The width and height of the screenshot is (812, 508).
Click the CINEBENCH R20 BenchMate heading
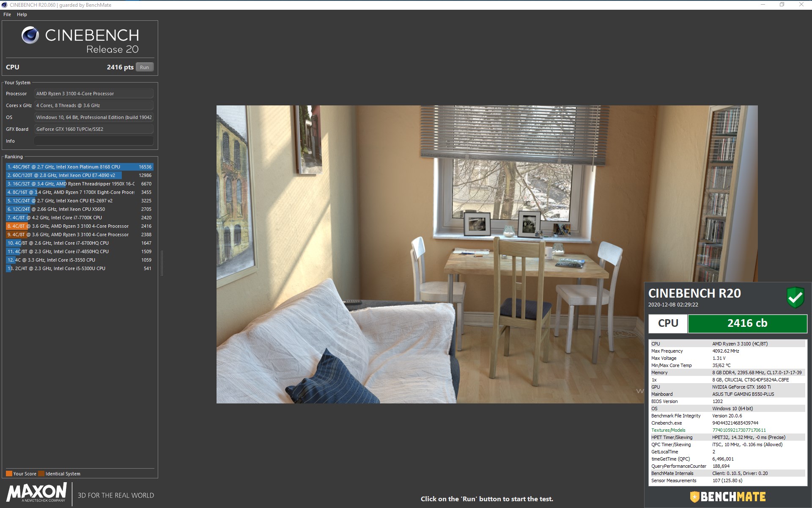[694, 293]
